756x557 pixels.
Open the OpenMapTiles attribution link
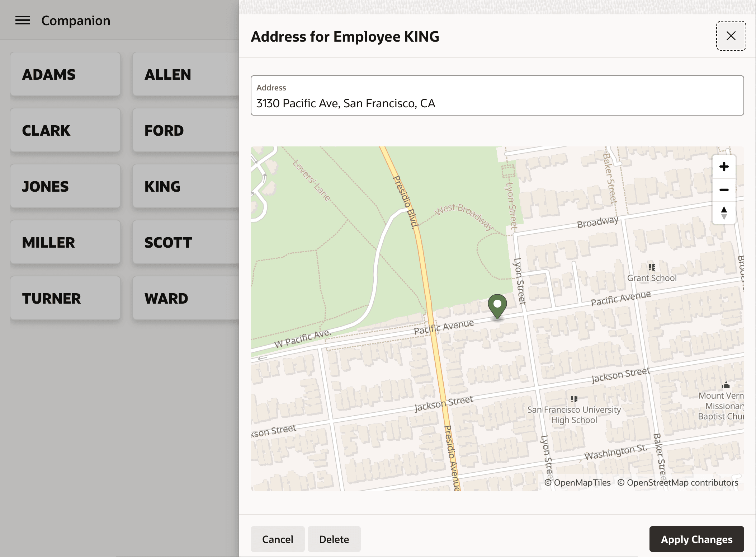[x=577, y=482]
